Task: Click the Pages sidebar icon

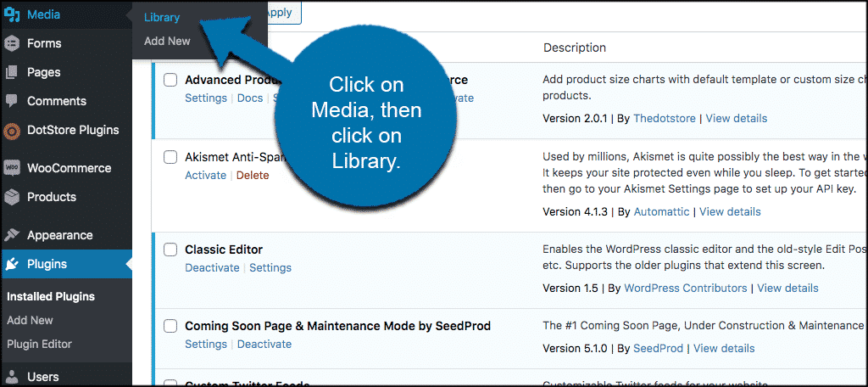Action: coord(12,72)
